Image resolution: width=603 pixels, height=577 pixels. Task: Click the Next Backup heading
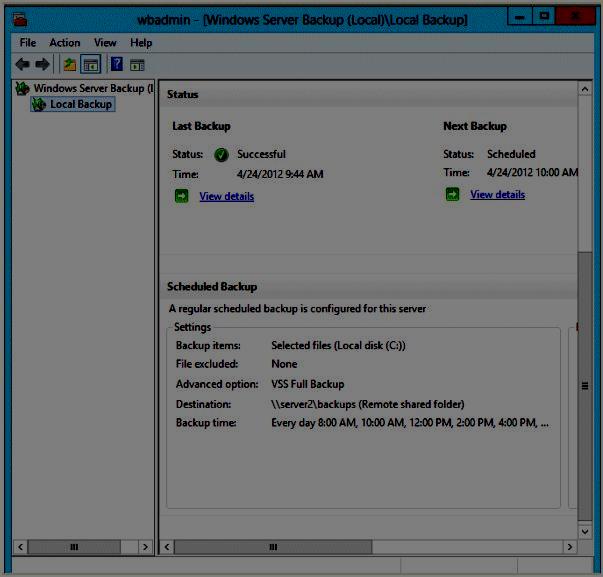coord(475,126)
